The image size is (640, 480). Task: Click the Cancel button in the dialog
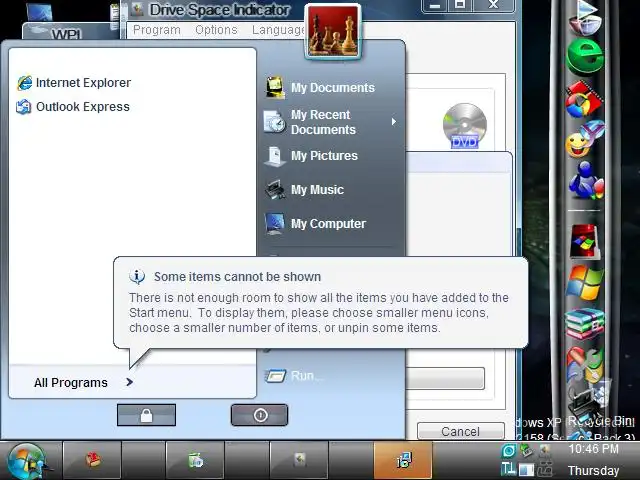point(460,431)
